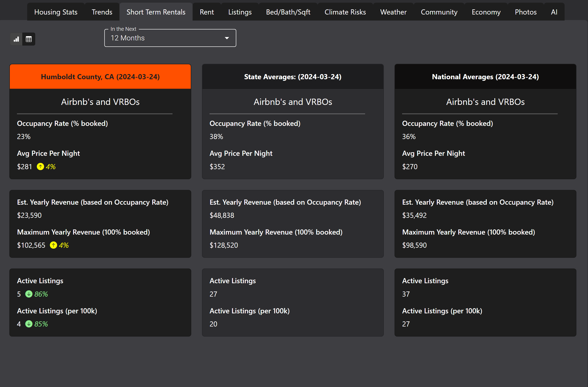The width and height of the screenshot is (588, 387).
Task: Click down-arrow icon beside 85% per-100k change
Action: pyautogui.click(x=29, y=324)
